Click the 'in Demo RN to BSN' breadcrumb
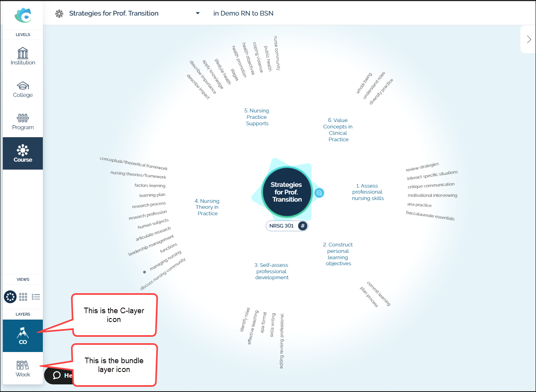Viewport: 536px width, 392px height. point(243,13)
